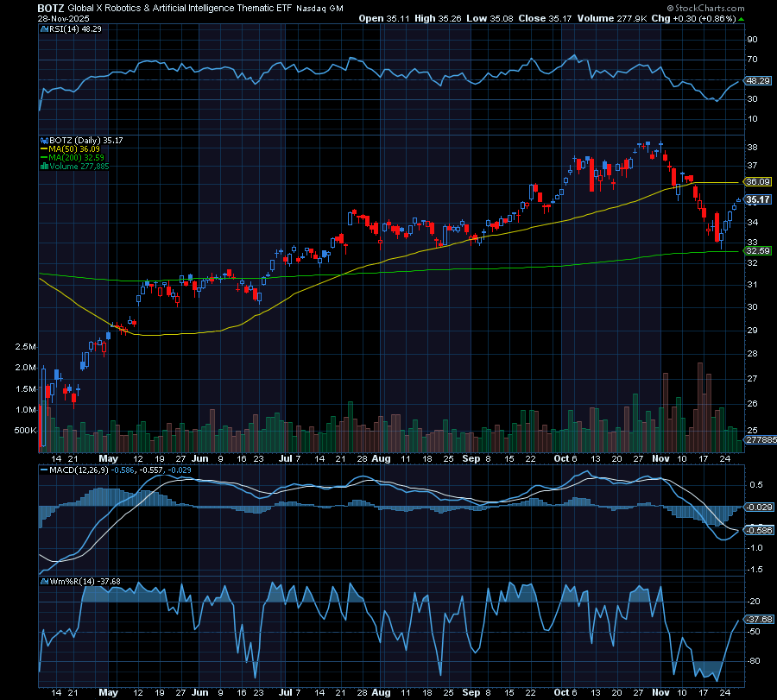Click the BOTZ (Daily) candlestick legend icon

[x=44, y=141]
